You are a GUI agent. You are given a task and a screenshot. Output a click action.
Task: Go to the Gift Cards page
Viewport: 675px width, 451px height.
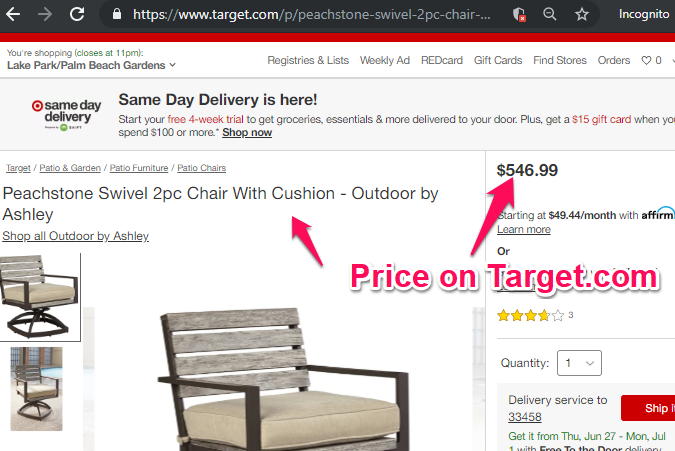click(x=498, y=60)
